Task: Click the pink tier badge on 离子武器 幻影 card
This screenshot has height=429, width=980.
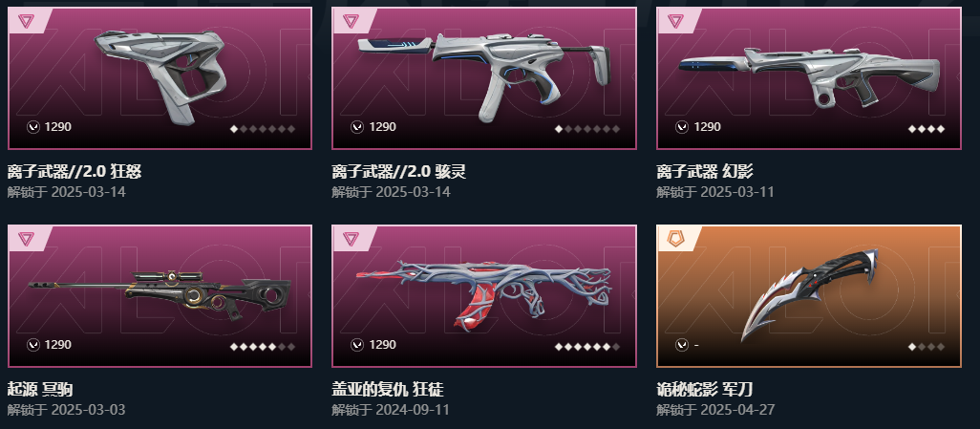Action: point(675,21)
